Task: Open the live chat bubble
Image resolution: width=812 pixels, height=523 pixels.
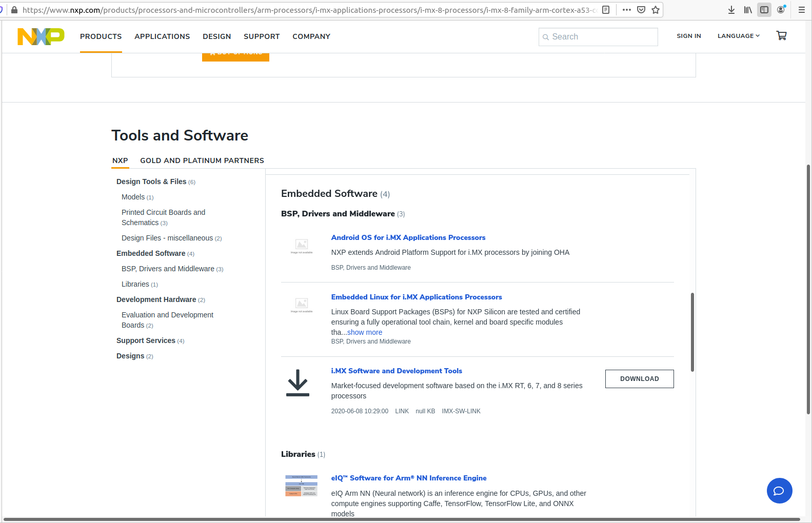Action: (779, 491)
